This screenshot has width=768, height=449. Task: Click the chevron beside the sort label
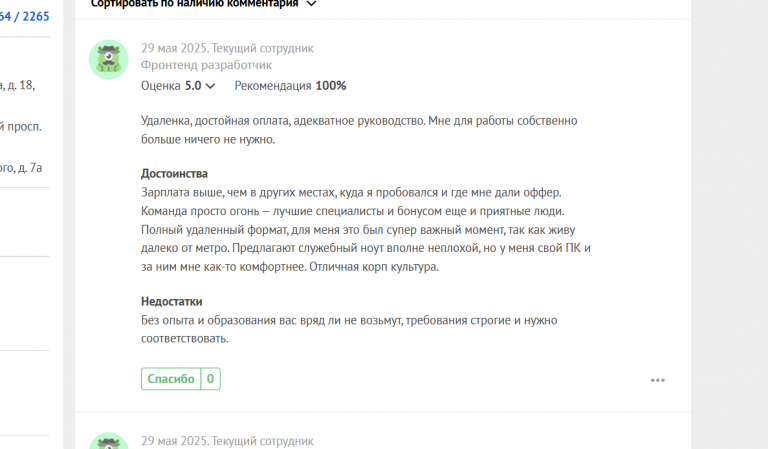pyautogui.click(x=312, y=4)
